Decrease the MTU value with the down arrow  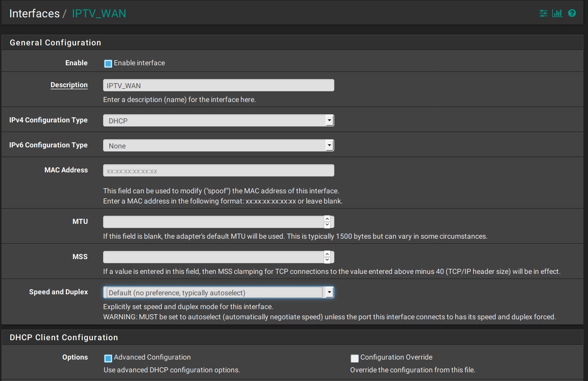[x=327, y=225]
